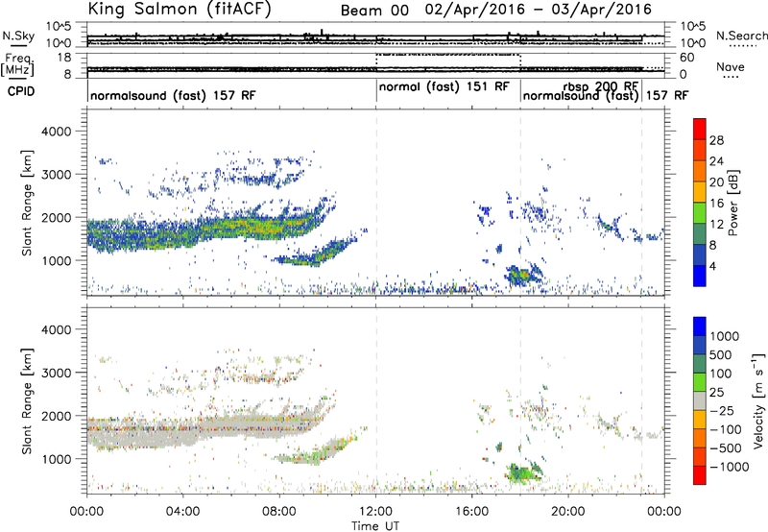Click the blue bottom of the Power color bar
The height and width of the screenshot is (532, 768).
pyautogui.click(x=700, y=275)
